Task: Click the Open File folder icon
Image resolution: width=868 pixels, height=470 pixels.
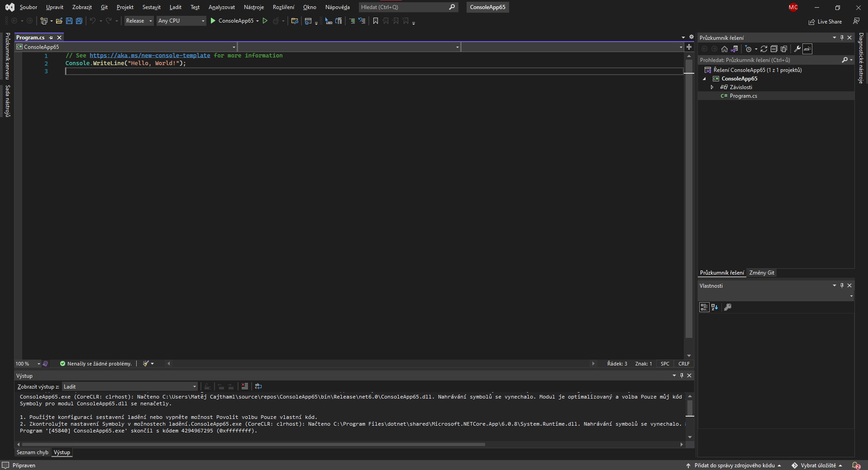Action: coord(59,21)
